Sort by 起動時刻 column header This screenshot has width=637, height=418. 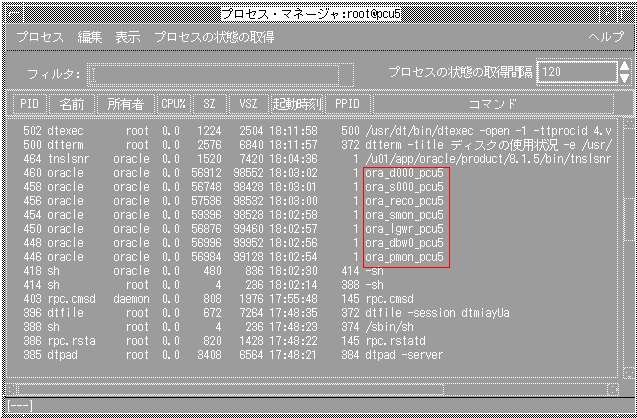[x=297, y=104]
